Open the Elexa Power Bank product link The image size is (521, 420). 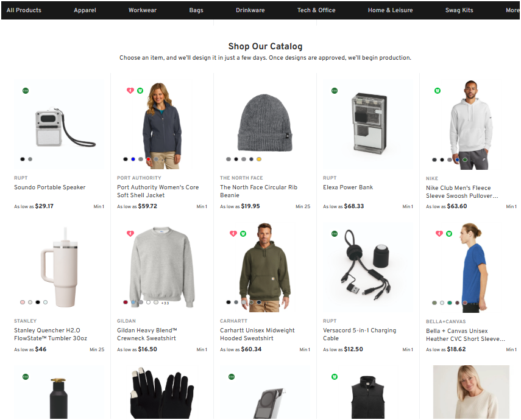click(348, 187)
